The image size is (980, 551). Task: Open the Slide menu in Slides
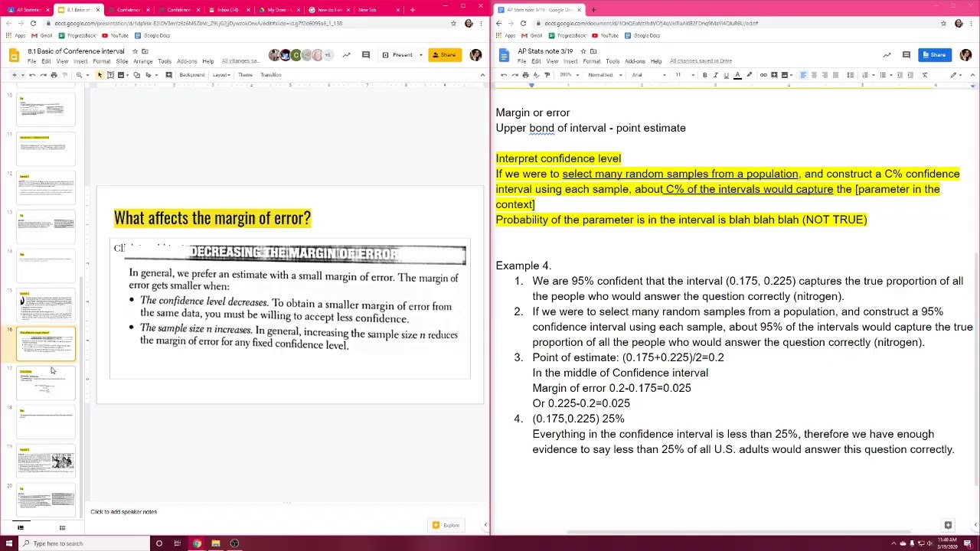pyautogui.click(x=122, y=61)
